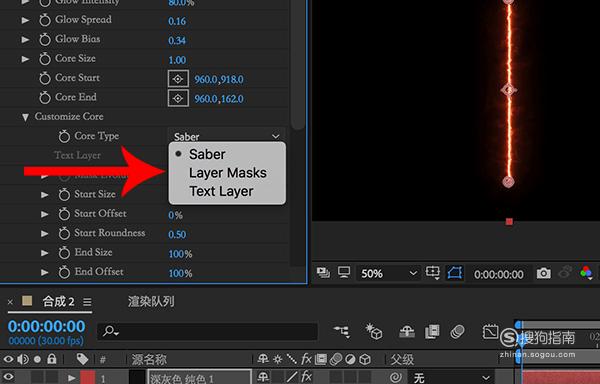Toggle the Core End stopwatch
This screenshot has height=384, width=600.
click(45, 98)
